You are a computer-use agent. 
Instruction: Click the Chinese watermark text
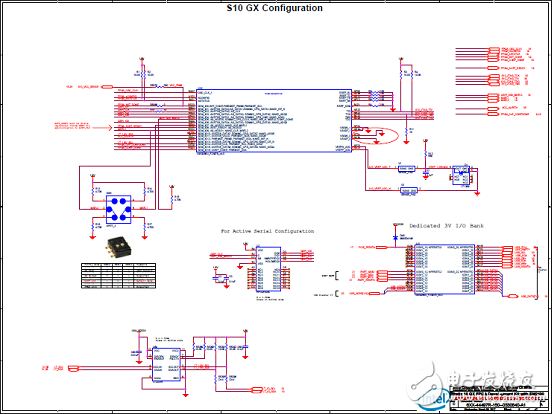coord(490,379)
